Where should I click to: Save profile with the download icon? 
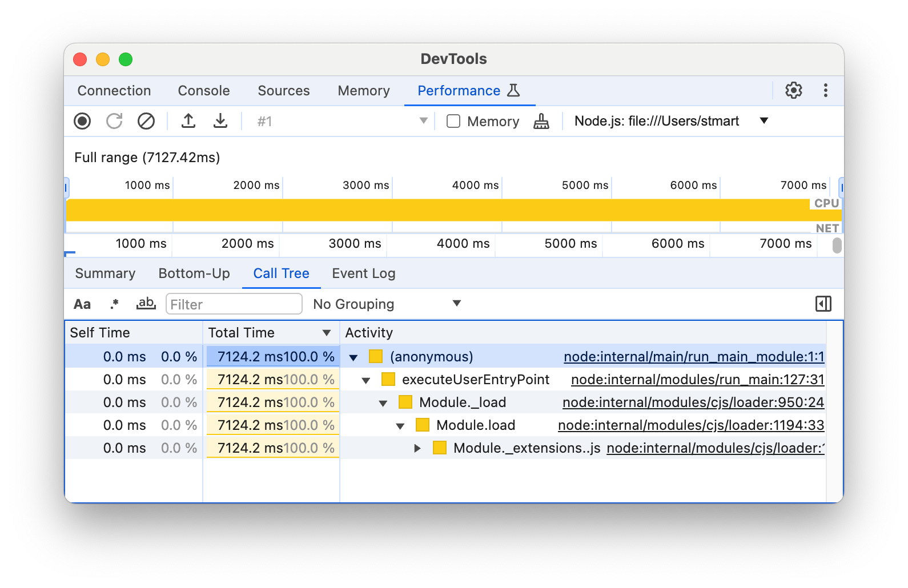point(220,121)
